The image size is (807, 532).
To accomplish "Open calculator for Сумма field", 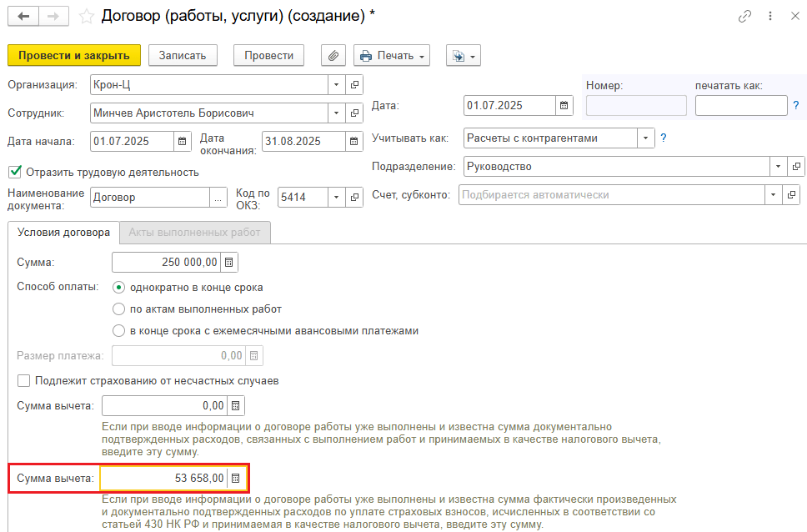I will pos(229,263).
